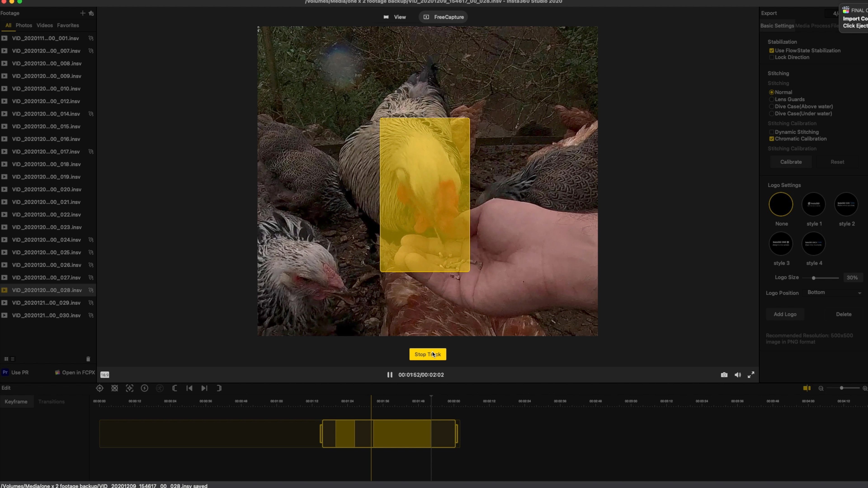This screenshot has height=488, width=868.
Task: Take a snapshot with camera icon
Action: point(724,375)
